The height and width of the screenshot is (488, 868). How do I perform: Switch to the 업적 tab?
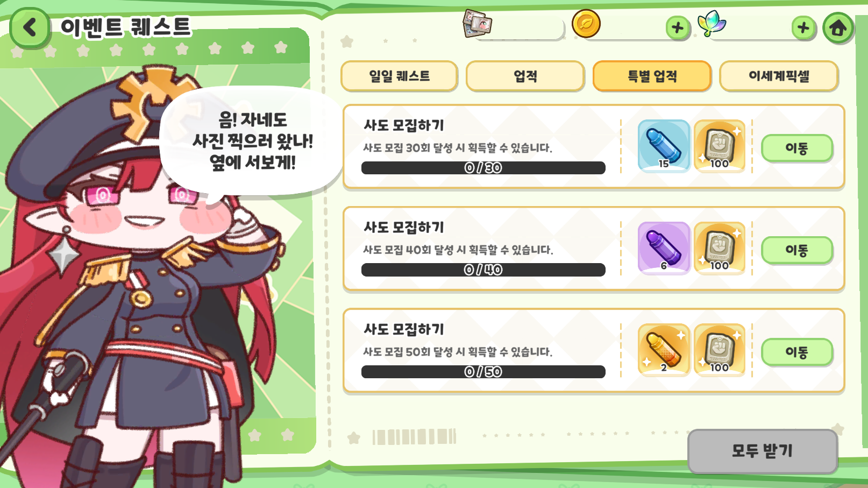point(525,76)
